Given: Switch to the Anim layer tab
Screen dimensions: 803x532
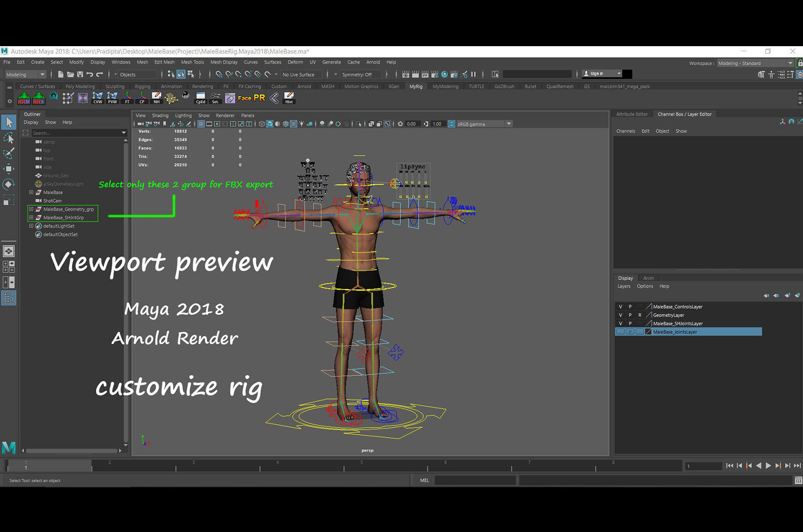Looking at the screenshot, I should click(x=648, y=278).
